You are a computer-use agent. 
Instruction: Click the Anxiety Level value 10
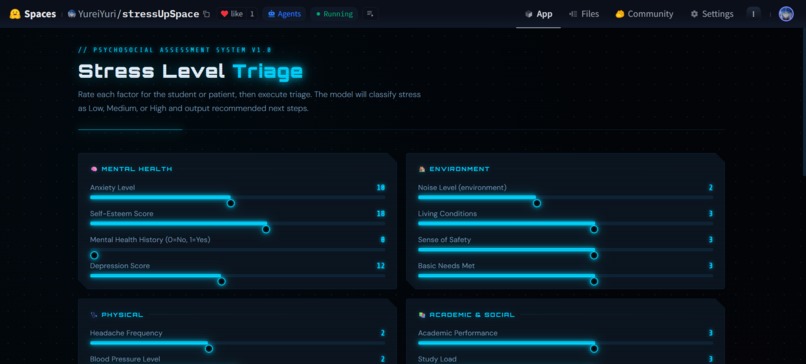point(380,188)
